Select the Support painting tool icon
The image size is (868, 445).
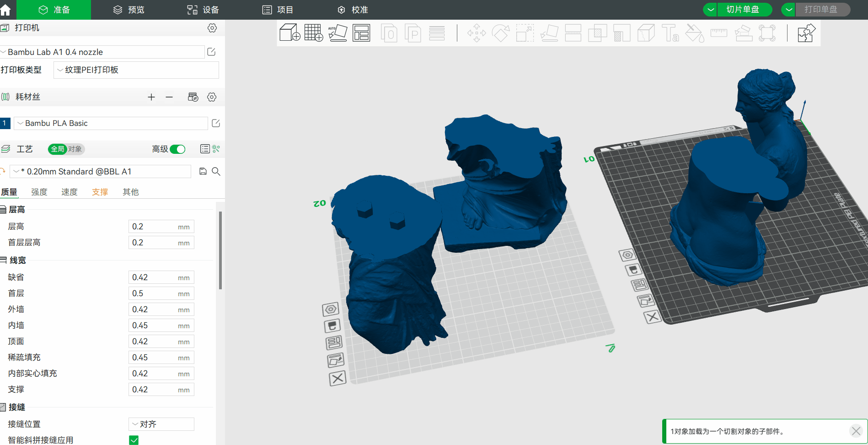point(622,33)
